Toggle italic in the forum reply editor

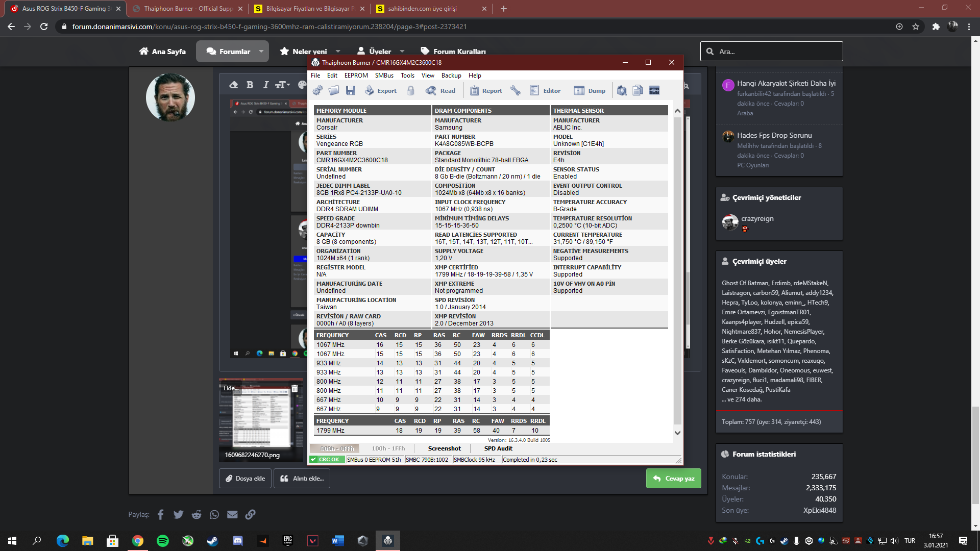click(x=265, y=85)
